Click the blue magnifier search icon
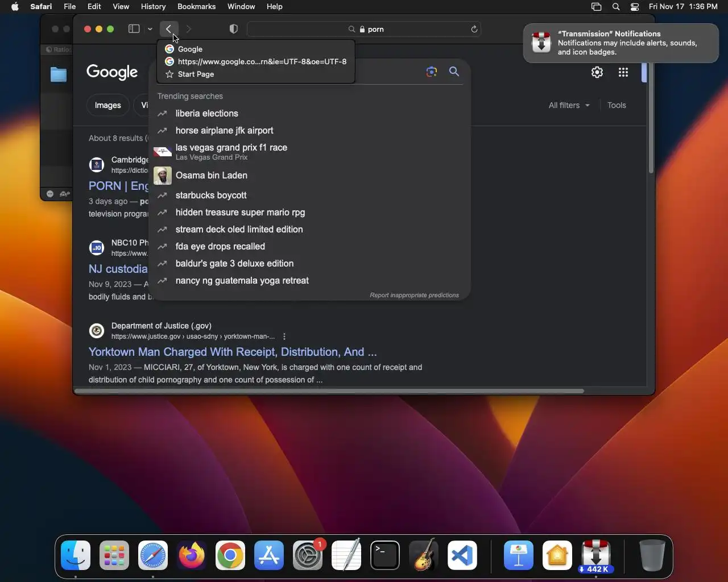 (454, 72)
